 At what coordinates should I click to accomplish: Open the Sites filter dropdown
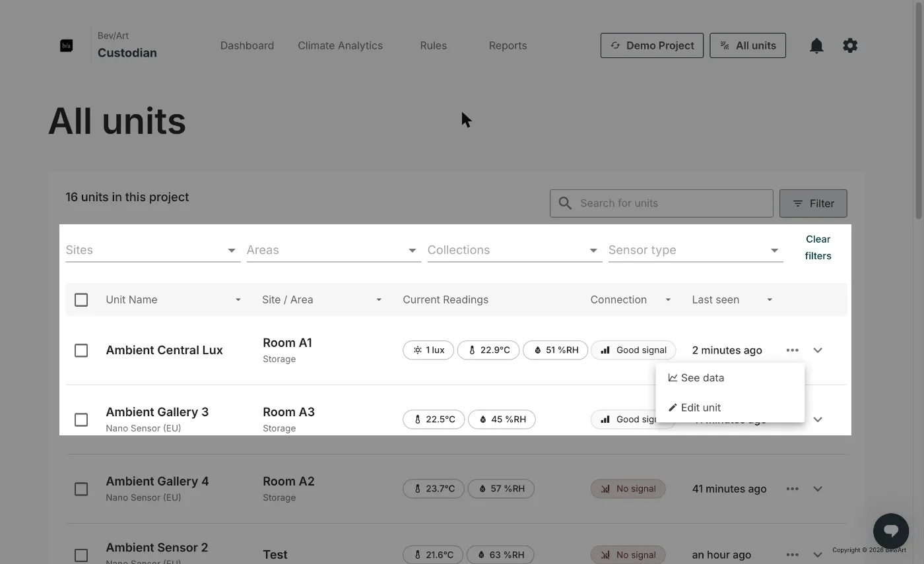pyautogui.click(x=153, y=250)
